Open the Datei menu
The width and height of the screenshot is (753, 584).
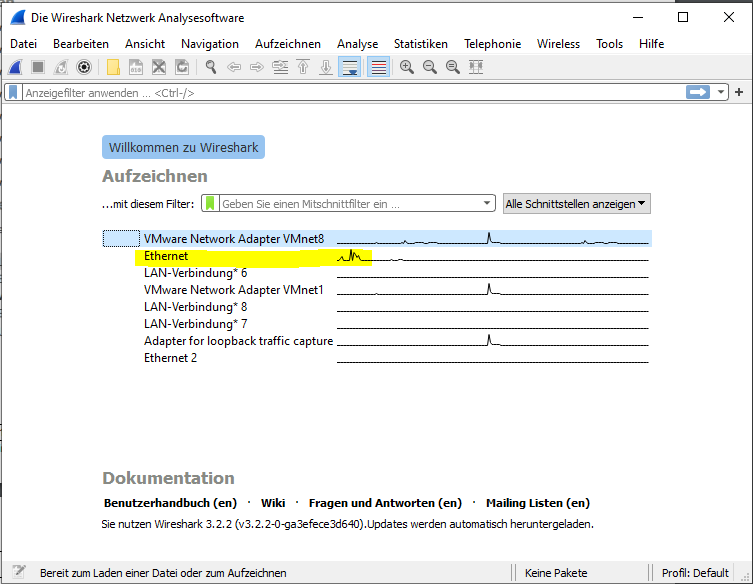[x=24, y=44]
